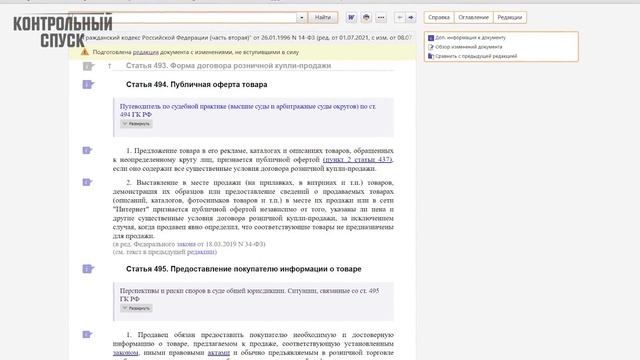Click the warning triangle icon in yellow bar

84,52
